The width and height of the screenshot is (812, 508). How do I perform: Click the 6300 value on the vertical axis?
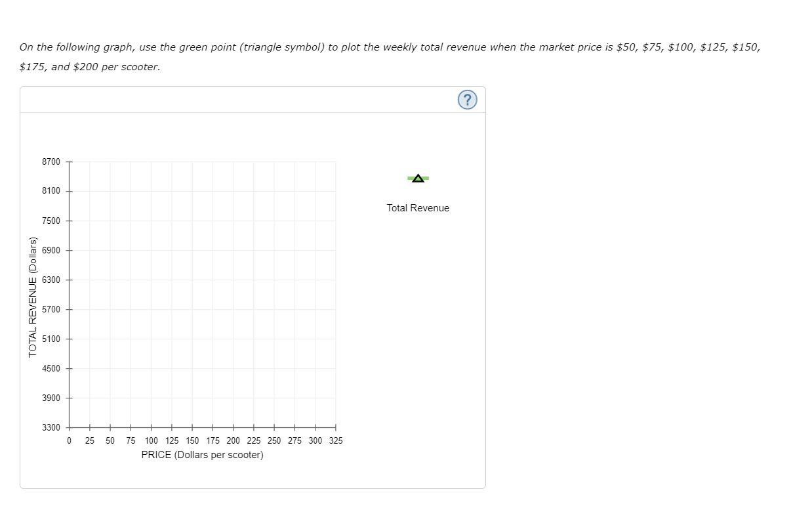point(51,280)
